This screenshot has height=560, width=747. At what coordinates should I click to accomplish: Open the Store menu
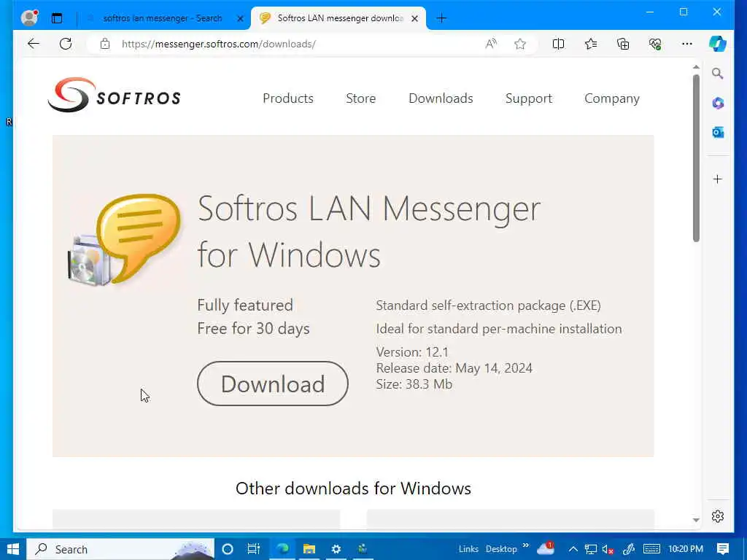[x=360, y=98]
